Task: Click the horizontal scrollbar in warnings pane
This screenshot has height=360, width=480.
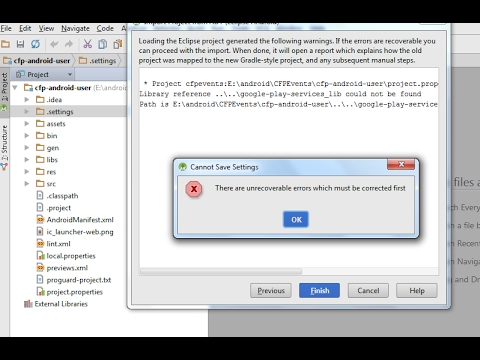Action: (221, 271)
